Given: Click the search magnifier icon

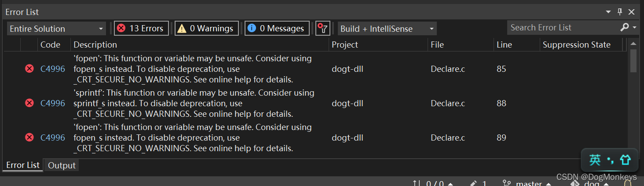Looking at the screenshot, I should 625,27.
